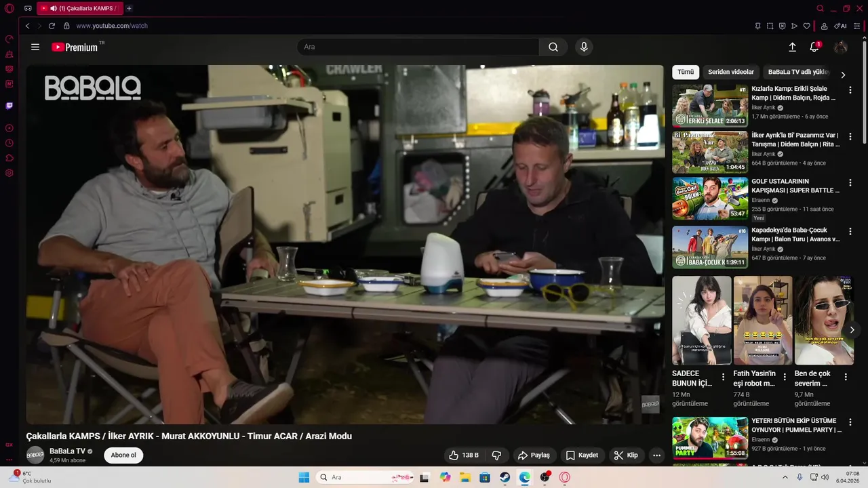Viewport: 868px width, 488px height.
Task: Dislike the video thumbs down
Action: (x=496, y=455)
